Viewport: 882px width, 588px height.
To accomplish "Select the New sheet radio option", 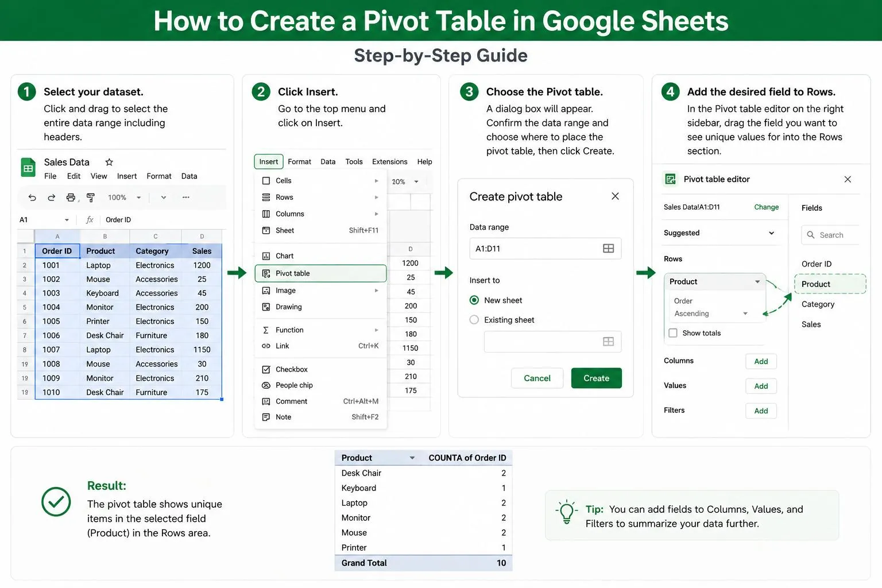I will (474, 300).
